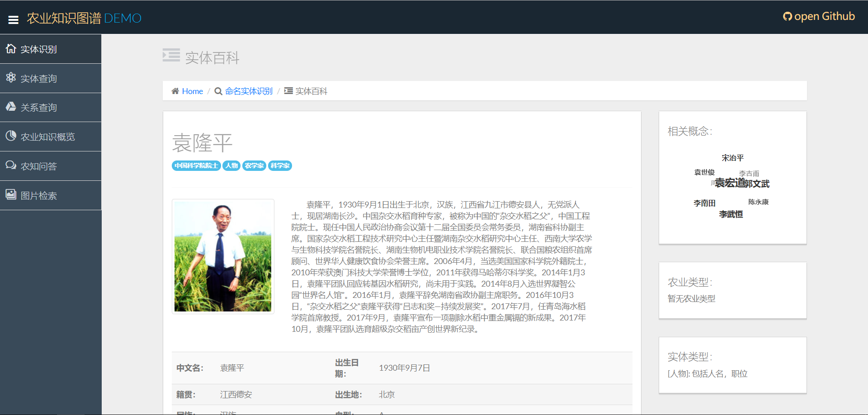Click the Home breadcrumb link
Screen dimensions: 868x415
192,91
